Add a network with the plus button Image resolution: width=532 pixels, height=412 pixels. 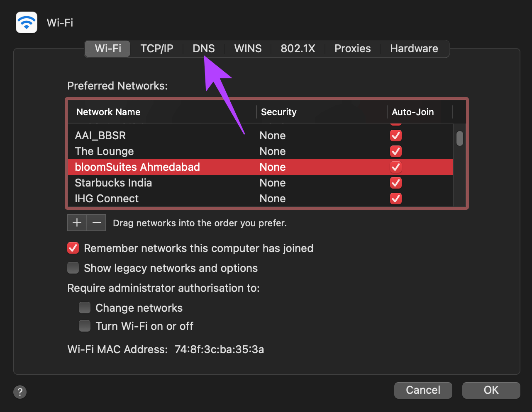77,223
